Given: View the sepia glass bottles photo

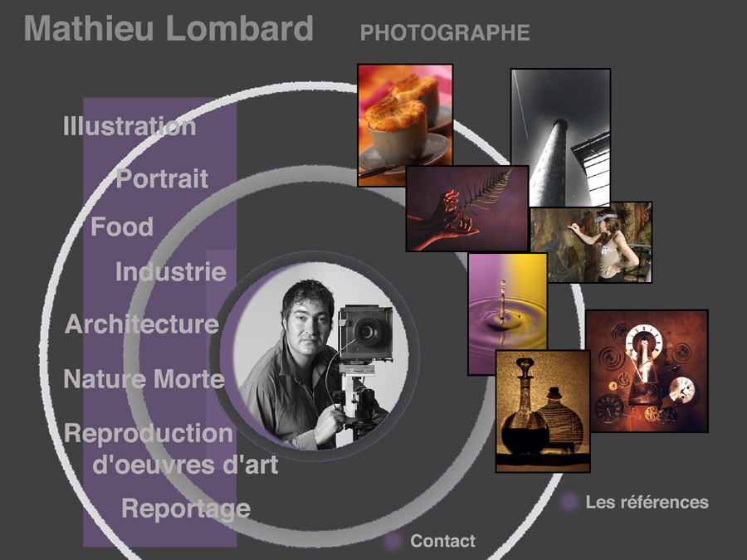Looking at the screenshot, I should point(543,411).
